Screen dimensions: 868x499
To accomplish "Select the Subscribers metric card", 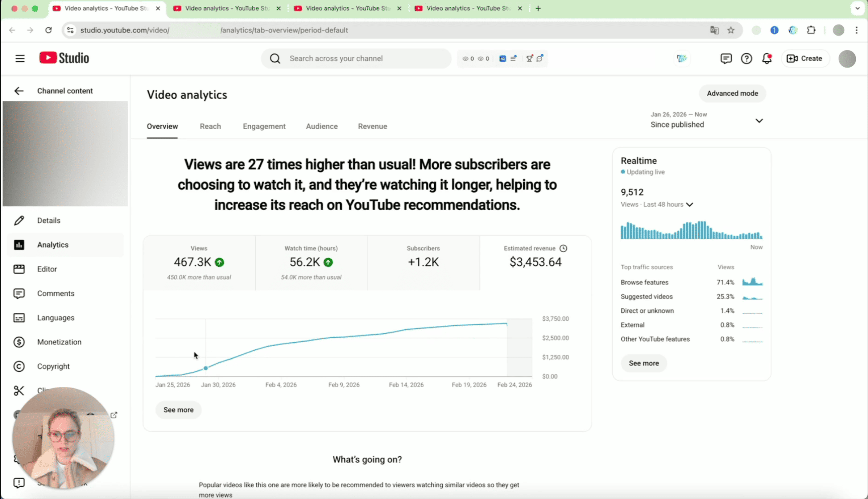I will click(423, 262).
